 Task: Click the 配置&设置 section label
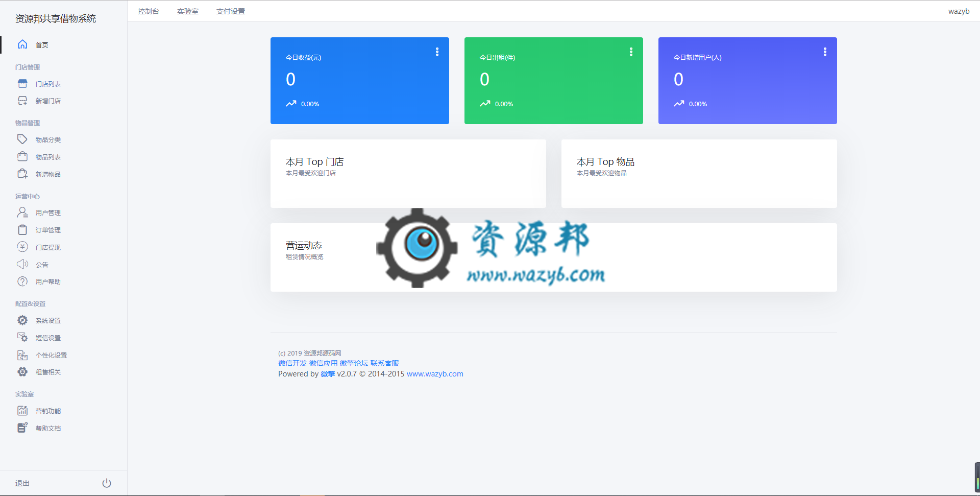pyautogui.click(x=31, y=303)
